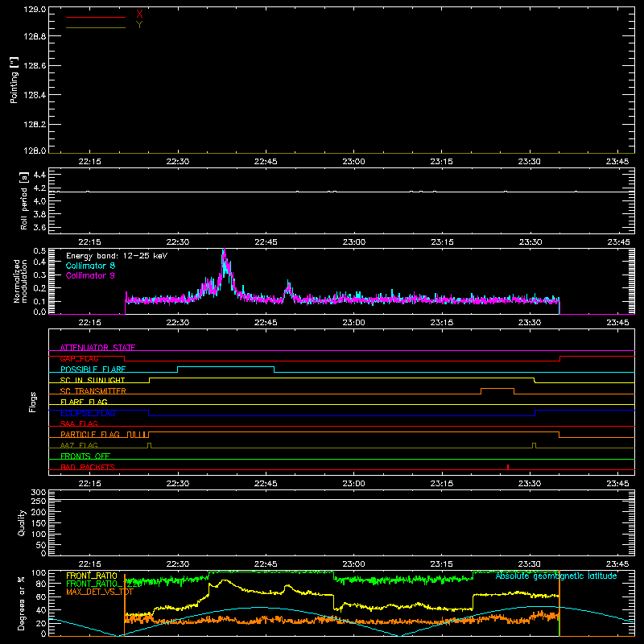Click the SC_IN_SUNLIGHT flag label
The image size is (644, 644).
pos(93,380)
